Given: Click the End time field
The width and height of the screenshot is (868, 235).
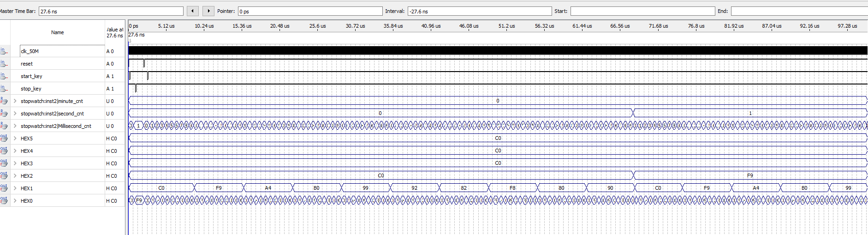Looking at the screenshot, I should (x=799, y=11).
